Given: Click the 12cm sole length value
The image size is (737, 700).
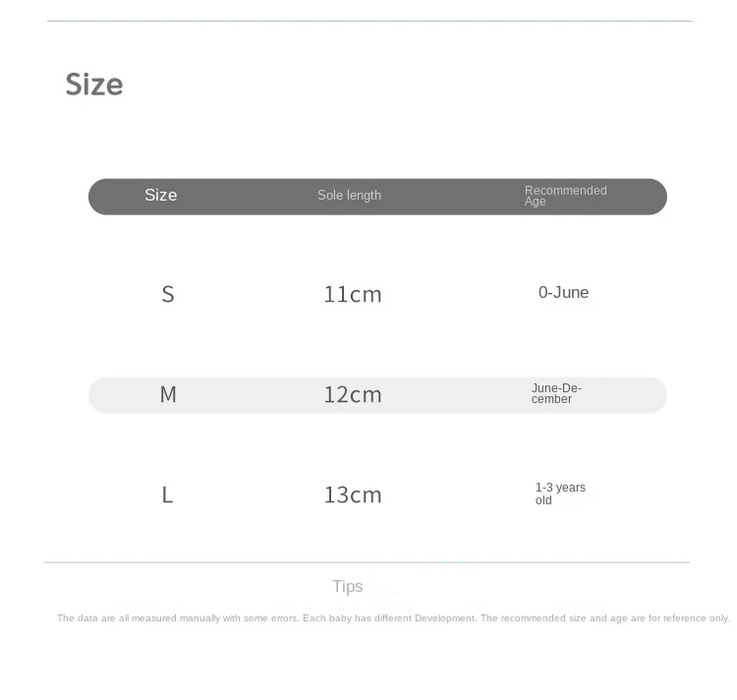Looking at the screenshot, I should [x=353, y=395].
